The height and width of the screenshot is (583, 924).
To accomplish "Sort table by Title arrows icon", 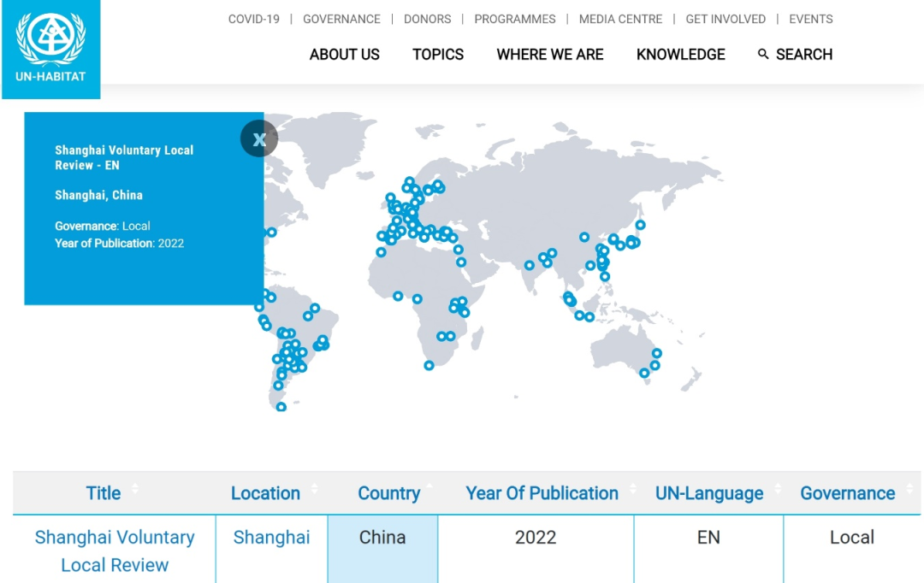I will [x=135, y=488].
